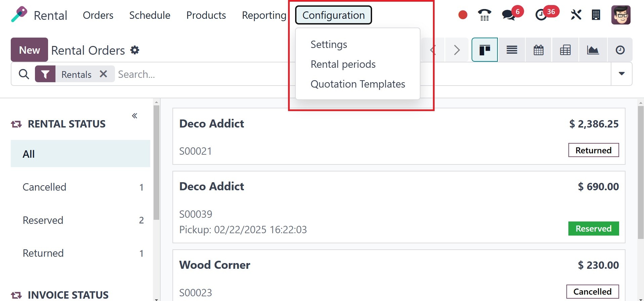Open the Rental Orders gear menu

pyautogui.click(x=135, y=50)
